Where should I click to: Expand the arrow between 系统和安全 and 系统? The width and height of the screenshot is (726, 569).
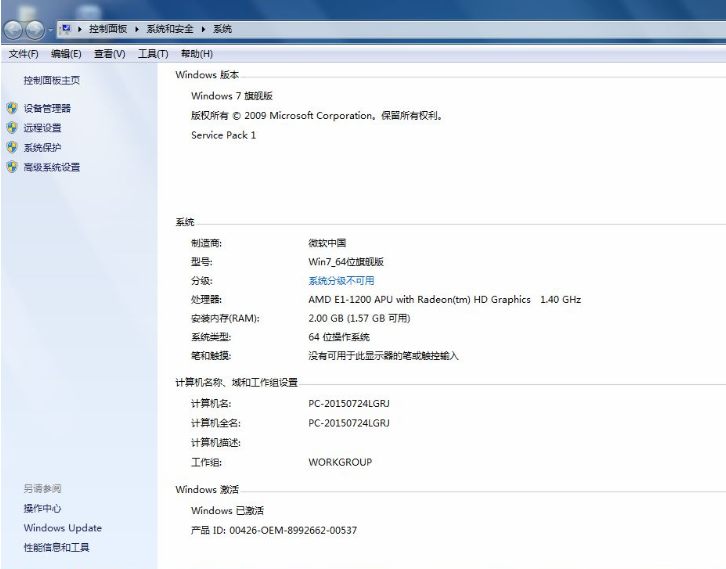(x=204, y=30)
